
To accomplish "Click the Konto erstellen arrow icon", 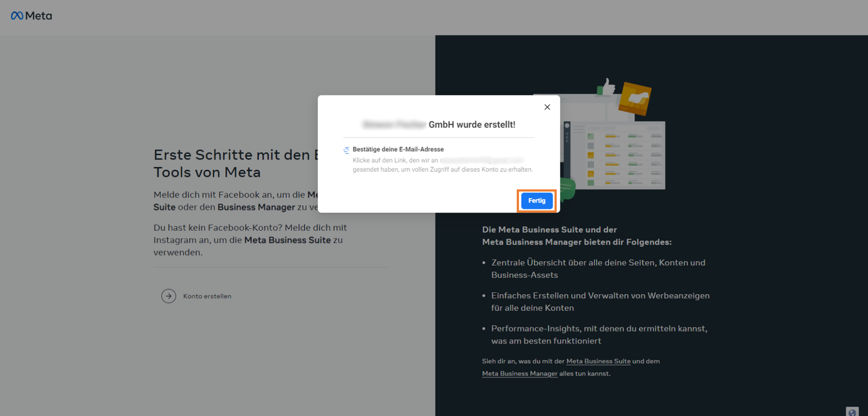I will 169,296.
